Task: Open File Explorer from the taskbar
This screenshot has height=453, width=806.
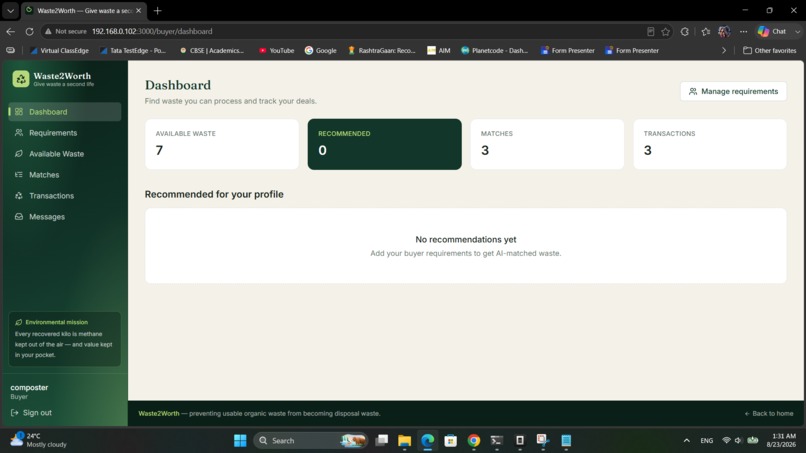Action: point(405,441)
